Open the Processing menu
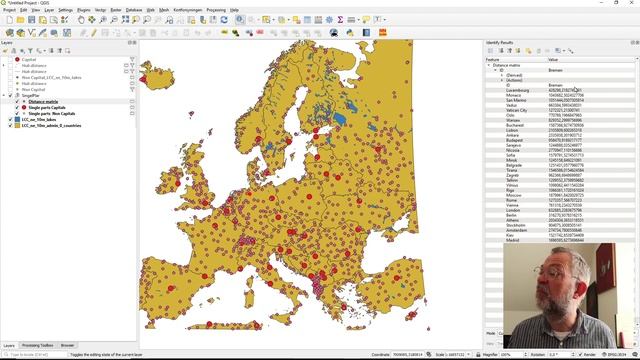 (216, 10)
